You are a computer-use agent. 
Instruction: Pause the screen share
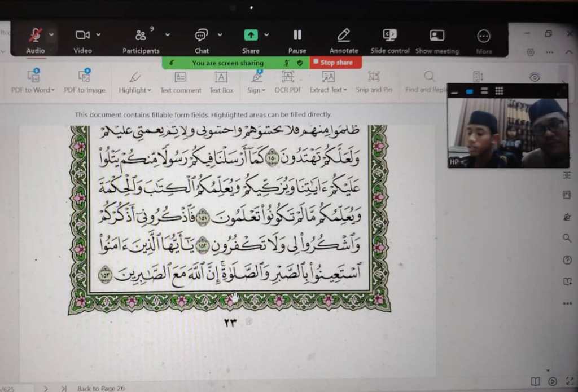297,36
